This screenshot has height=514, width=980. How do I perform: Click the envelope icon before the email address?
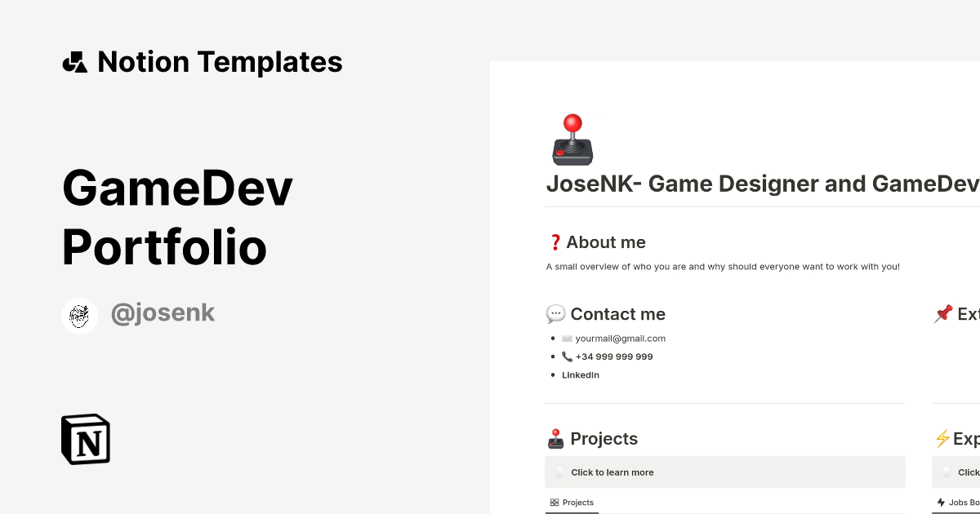[x=567, y=338]
